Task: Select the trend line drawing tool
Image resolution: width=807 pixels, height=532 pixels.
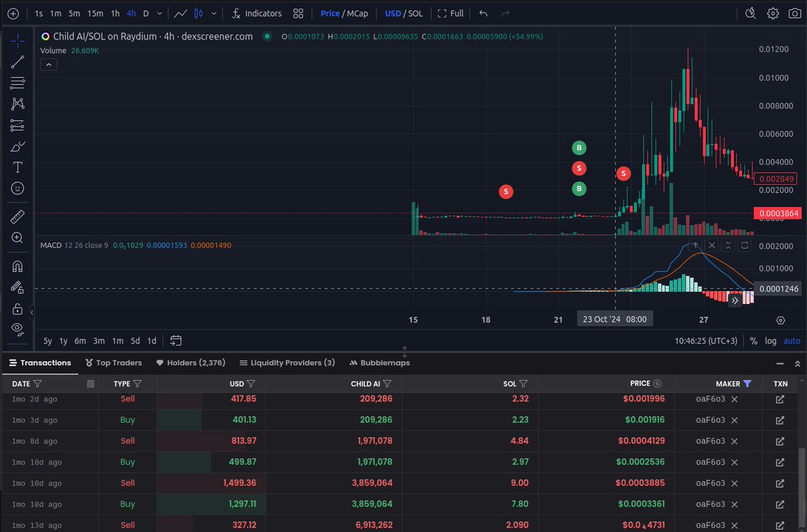Action: click(x=17, y=62)
